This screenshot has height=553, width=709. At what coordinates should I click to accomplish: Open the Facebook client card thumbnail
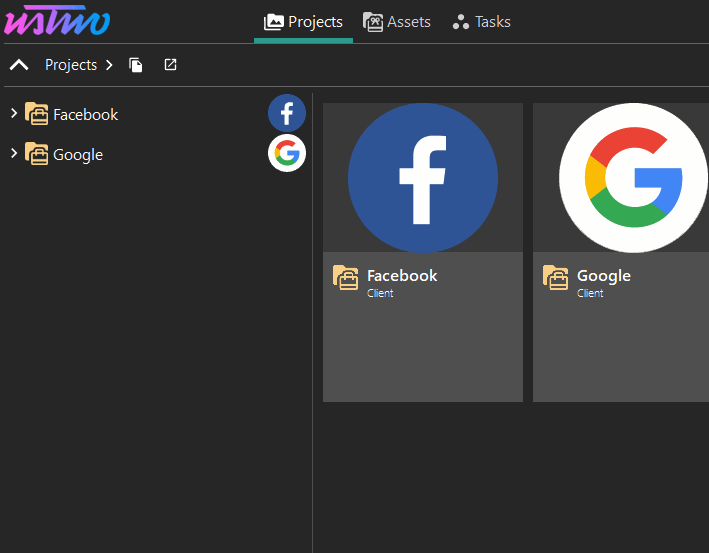[423, 178]
